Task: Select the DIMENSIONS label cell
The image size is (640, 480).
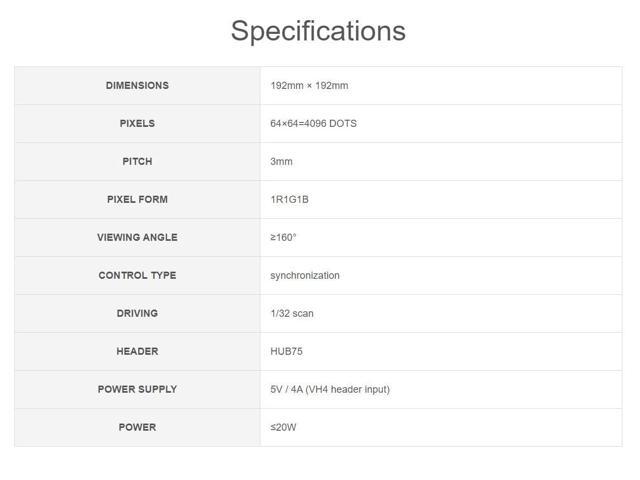Action: (137, 86)
